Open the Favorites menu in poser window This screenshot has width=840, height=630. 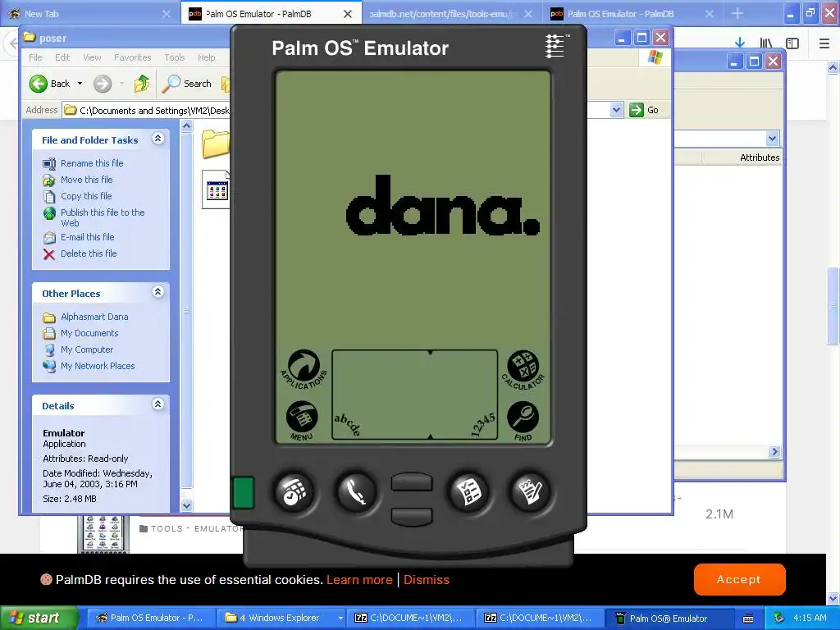pyautogui.click(x=132, y=57)
